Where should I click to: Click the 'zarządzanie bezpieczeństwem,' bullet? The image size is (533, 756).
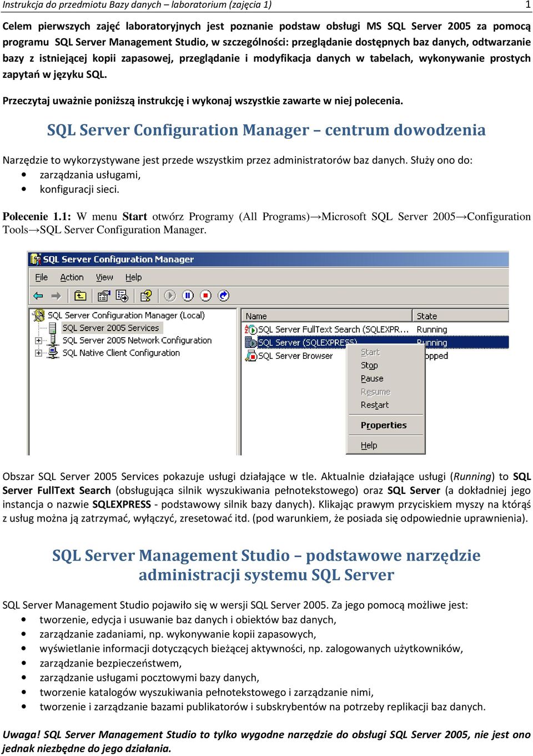pyautogui.click(x=110, y=663)
